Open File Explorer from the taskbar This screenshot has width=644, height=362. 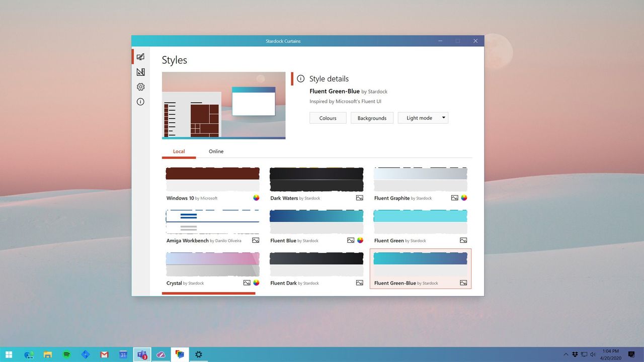pyautogui.click(x=48, y=354)
